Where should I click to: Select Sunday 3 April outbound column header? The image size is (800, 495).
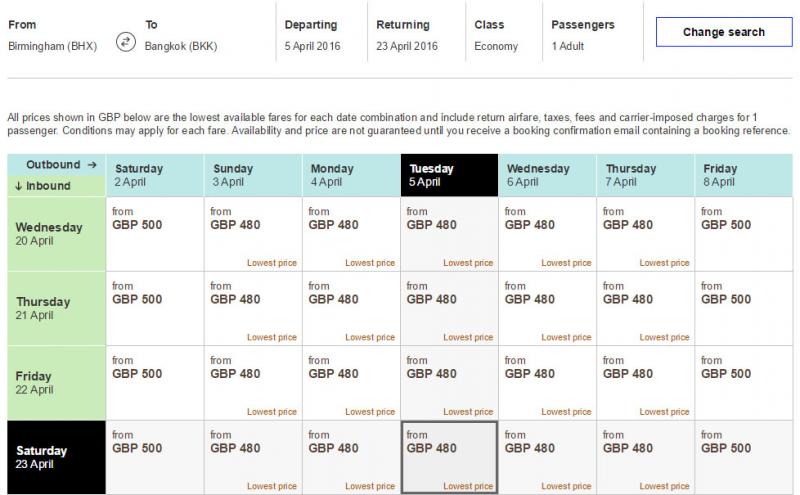click(253, 176)
